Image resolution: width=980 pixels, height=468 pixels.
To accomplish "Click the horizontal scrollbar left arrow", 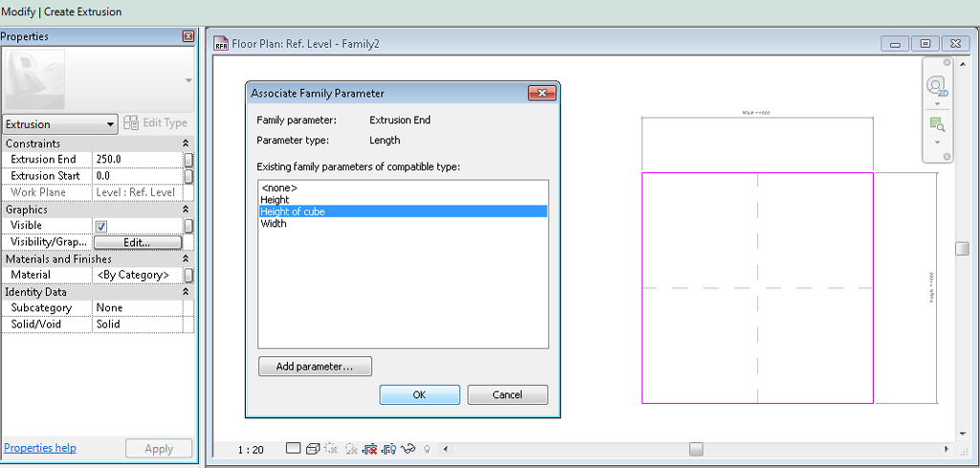I will click(445, 449).
